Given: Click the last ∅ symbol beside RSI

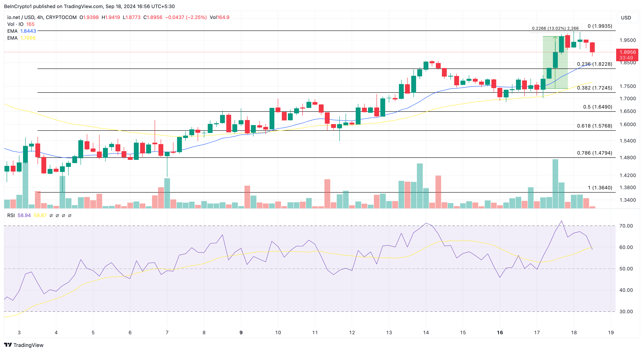Looking at the screenshot, I should click(x=70, y=216).
